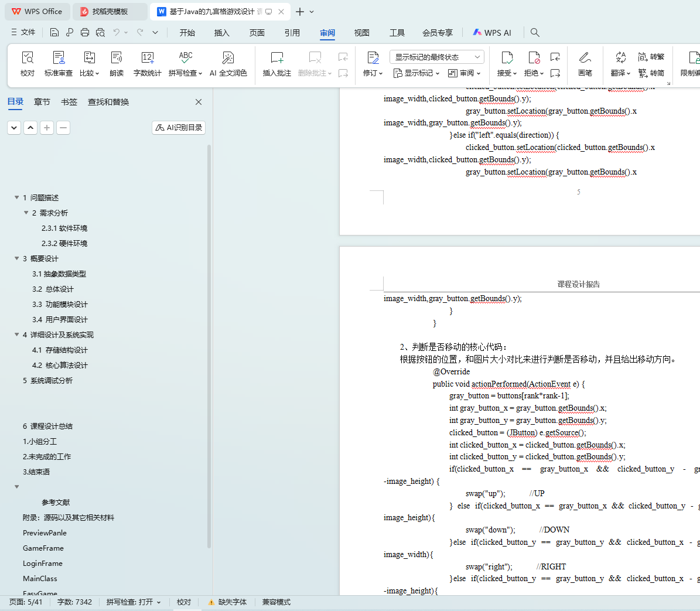Click 插入批注 insert comment

277,64
